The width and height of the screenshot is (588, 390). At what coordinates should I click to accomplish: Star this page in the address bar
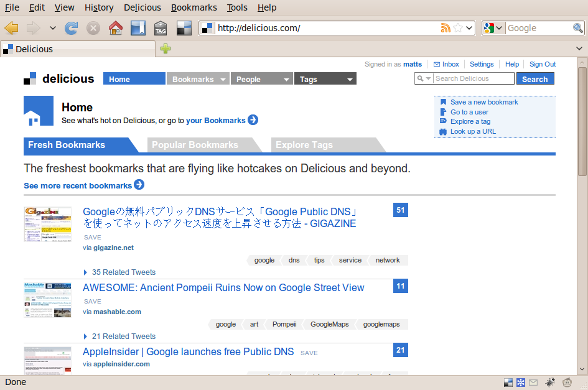pos(458,28)
